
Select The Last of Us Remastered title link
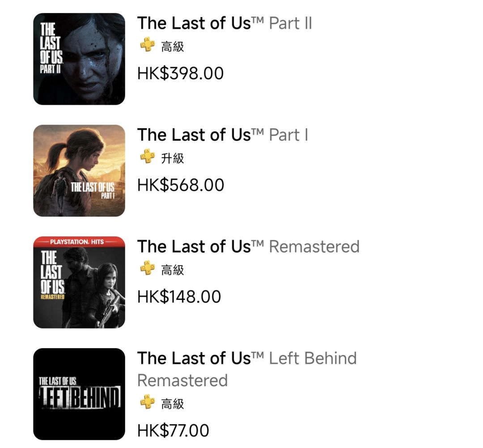[248, 247]
